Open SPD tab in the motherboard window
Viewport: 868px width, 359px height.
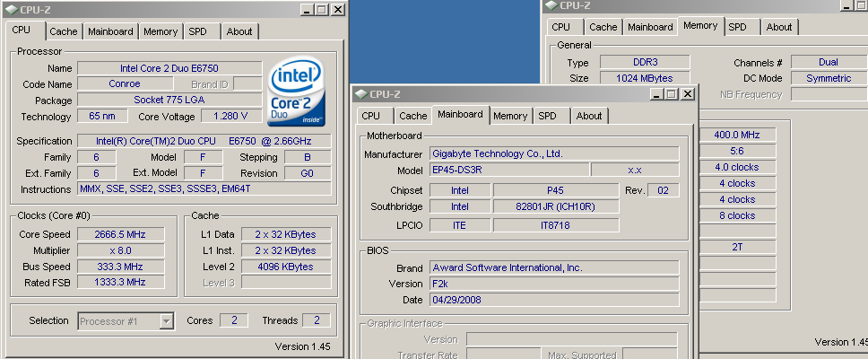click(547, 116)
